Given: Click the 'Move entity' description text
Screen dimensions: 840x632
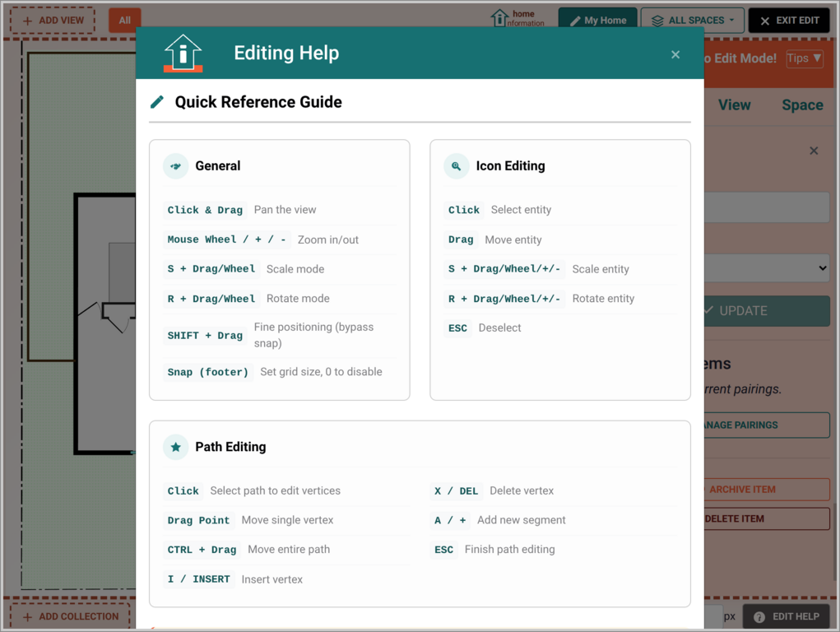Looking at the screenshot, I should (x=513, y=239).
